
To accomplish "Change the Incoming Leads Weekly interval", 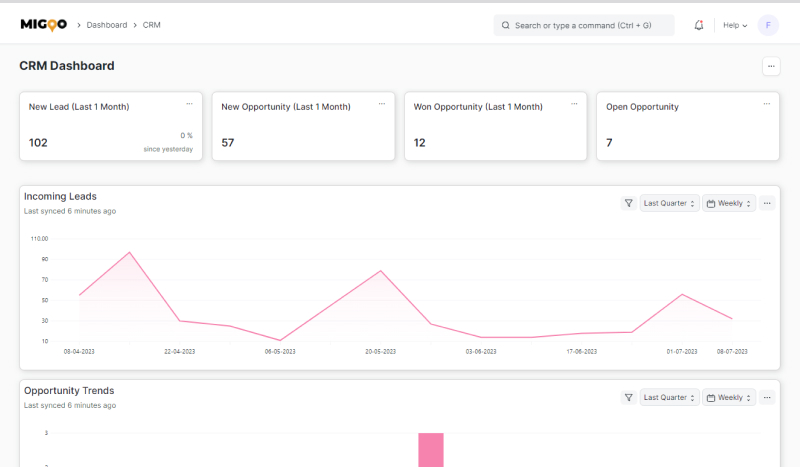I will pyautogui.click(x=729, y=203).
